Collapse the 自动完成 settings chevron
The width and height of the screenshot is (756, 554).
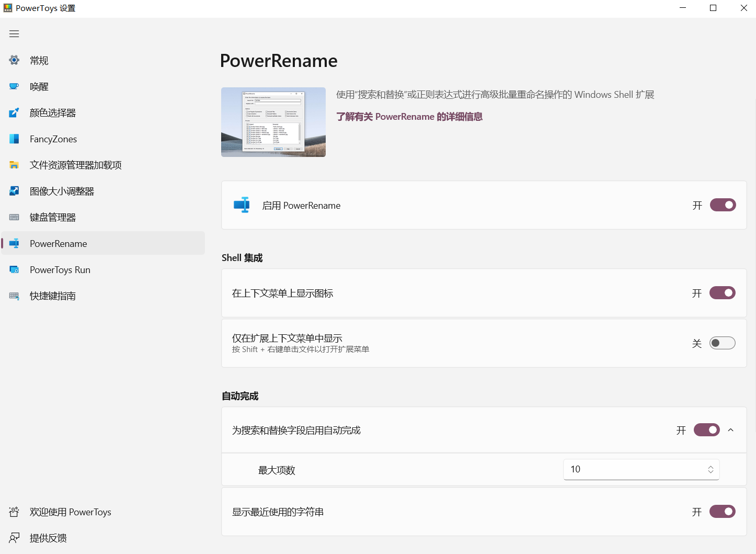[x=731, y=430]
